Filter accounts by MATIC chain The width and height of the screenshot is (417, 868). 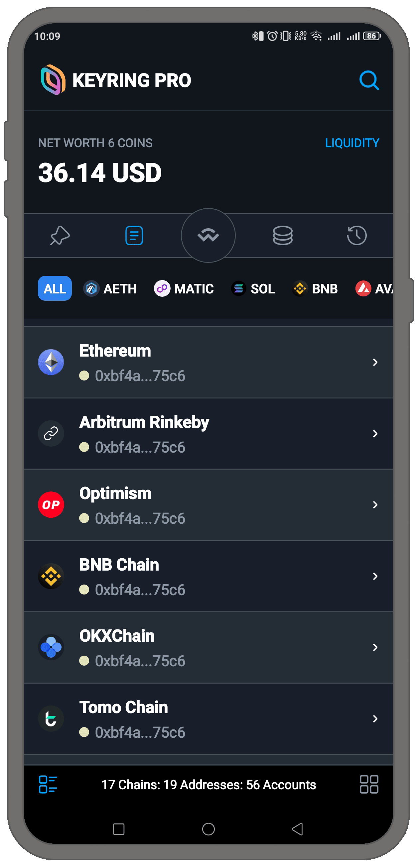click(x=184, y=288)
